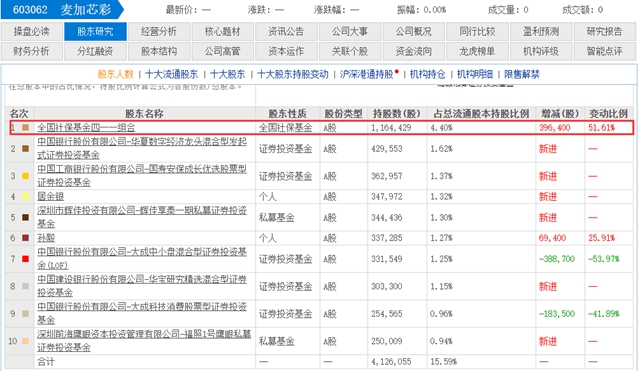
Task: Select the 同行比较 tab
Action: 477,31
